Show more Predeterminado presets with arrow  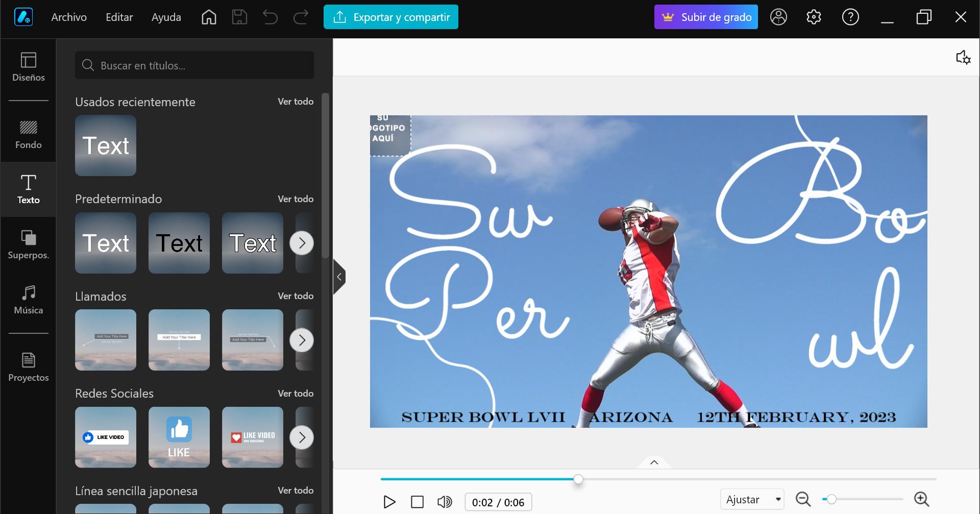click(302, 243)
